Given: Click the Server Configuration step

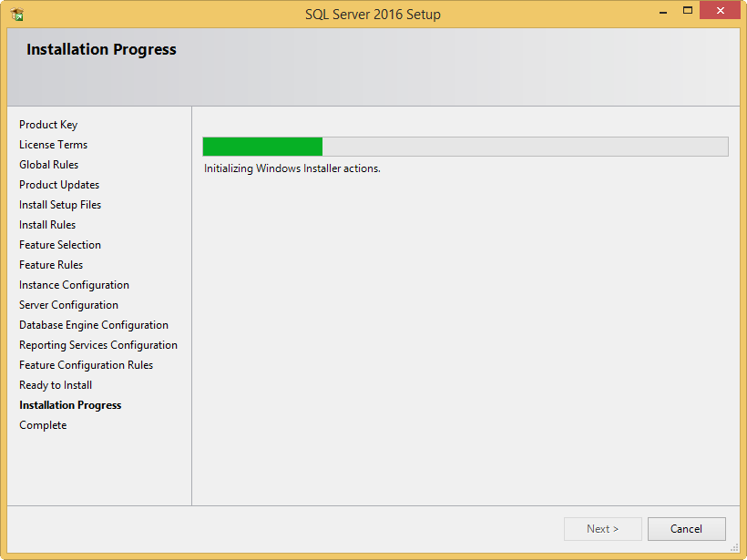Looking at the screenshot, I should click(x=68, y=305).
